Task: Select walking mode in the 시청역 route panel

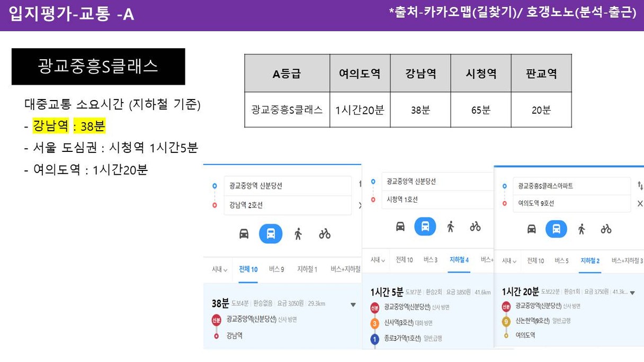Action: tap(451, 226)
